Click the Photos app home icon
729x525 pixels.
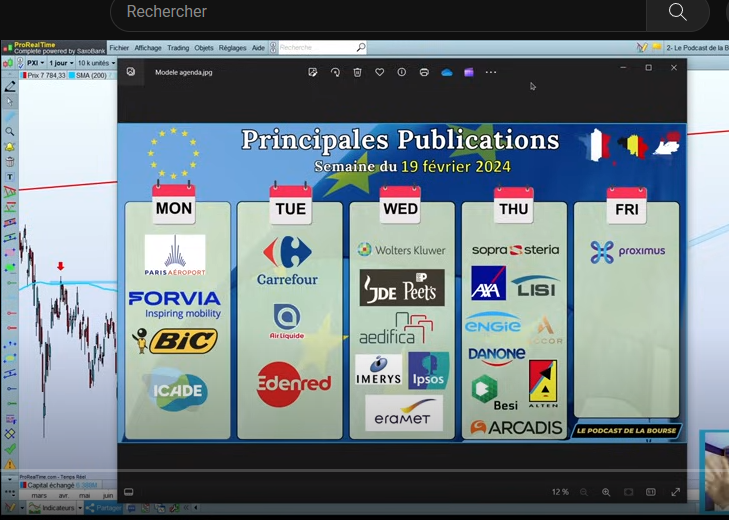pyautogui.click(x=131, y=72)
